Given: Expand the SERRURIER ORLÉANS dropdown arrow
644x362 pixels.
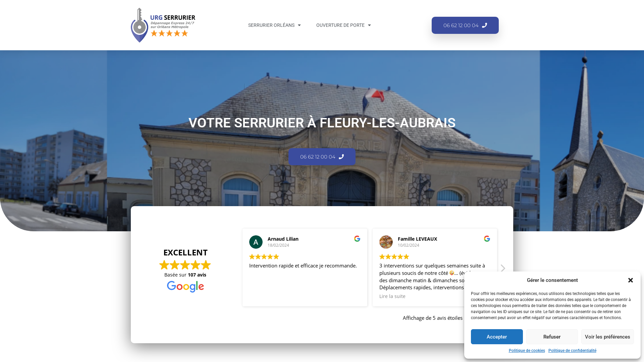Looking at the screenshot, I should coord(299,25).
